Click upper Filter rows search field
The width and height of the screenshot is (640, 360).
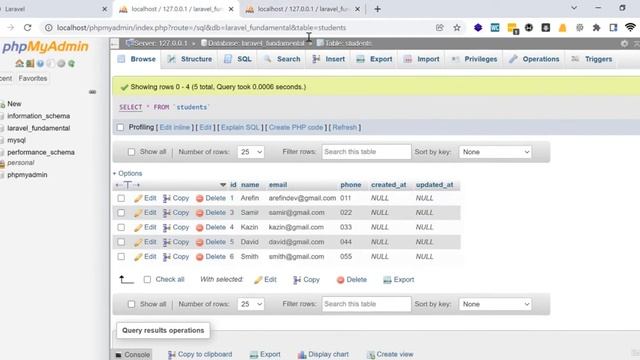(x=366, y=152)
